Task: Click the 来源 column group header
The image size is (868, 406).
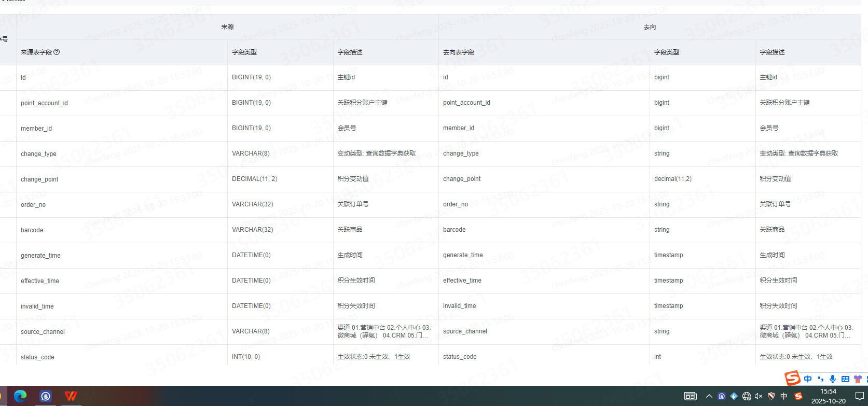Action: pyautogui.click(x=227, y=27)
